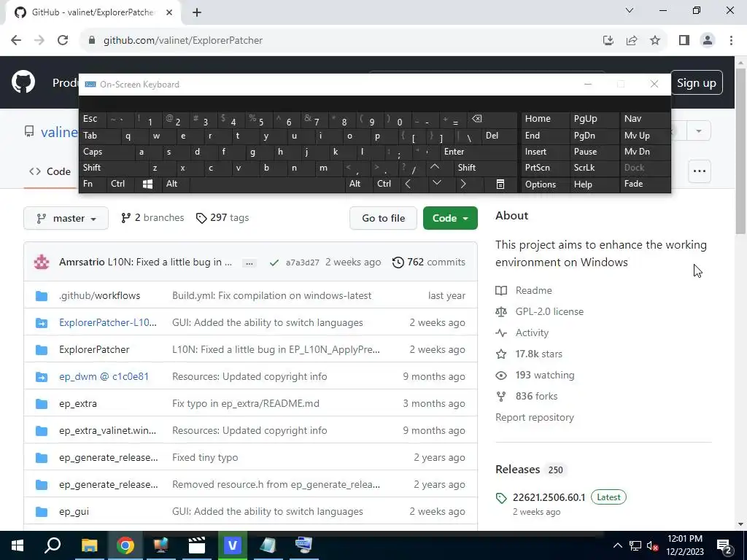Viewport: 747px width, 560px height.
Task: Open the repository three-dot overflow menu
Action: [700, 171]
